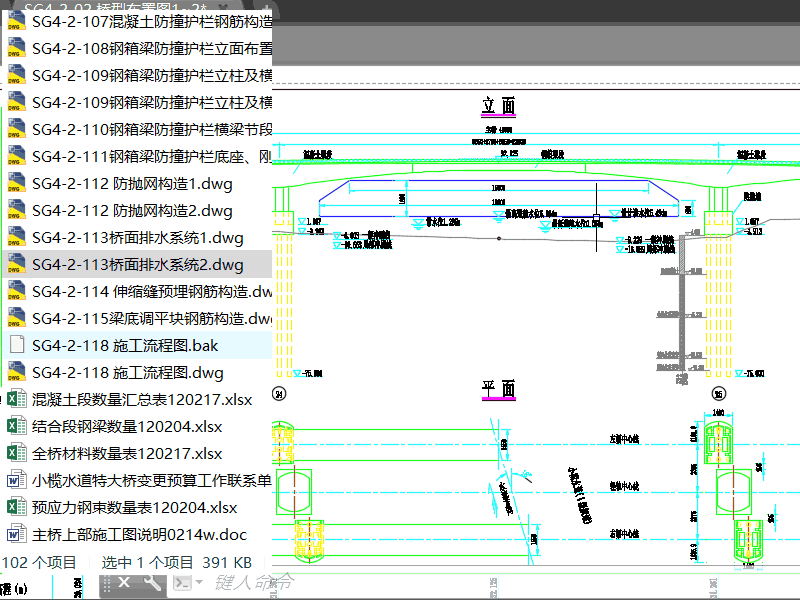800x600 pixels.
Task: Select highlighted file SG4-2-113桥面排水系统2.dwg
Action: tap(138, 265)
